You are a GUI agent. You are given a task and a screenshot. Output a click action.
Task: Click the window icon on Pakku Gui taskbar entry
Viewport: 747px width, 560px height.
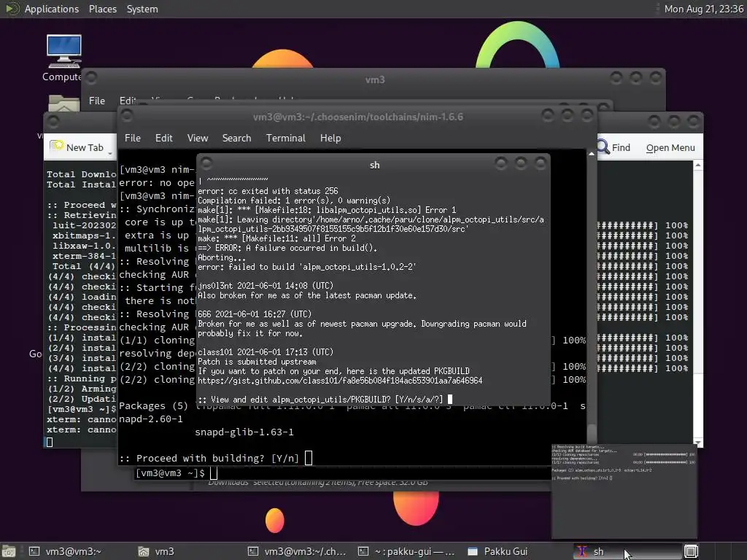tap(473, 551)
